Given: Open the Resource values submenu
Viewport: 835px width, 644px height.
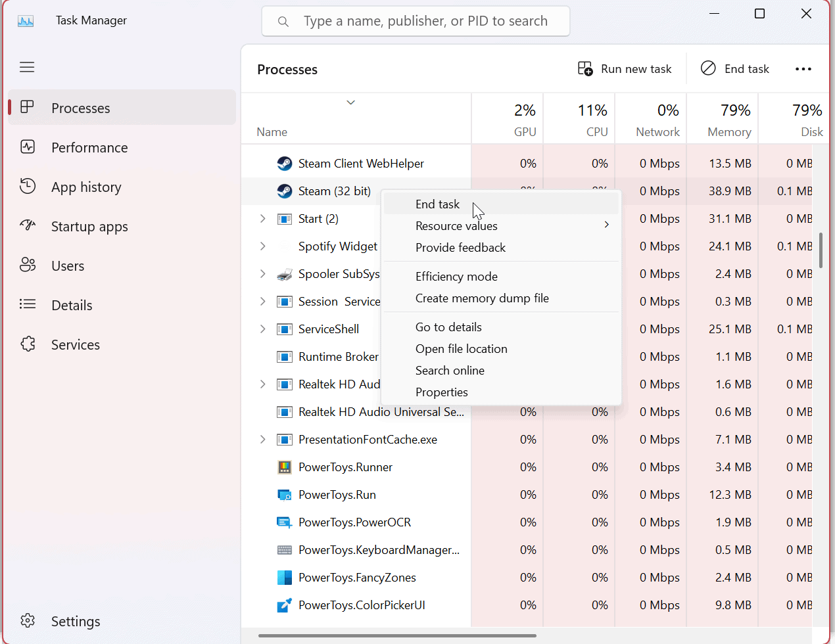Looking at the screenshot, I should (x=456, y=225).
